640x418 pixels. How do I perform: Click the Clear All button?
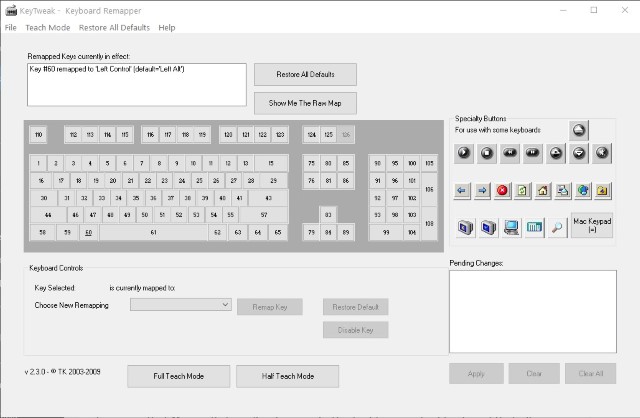click(x=590, y=374)
